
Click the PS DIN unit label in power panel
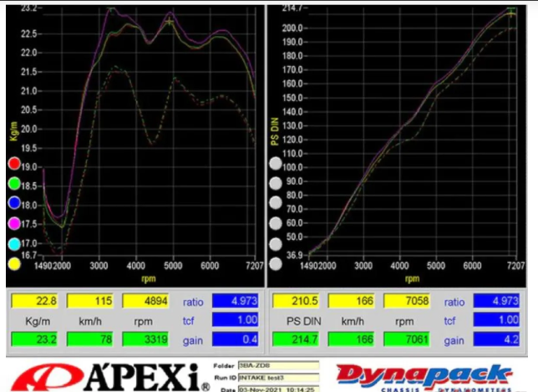click(303, 321)
